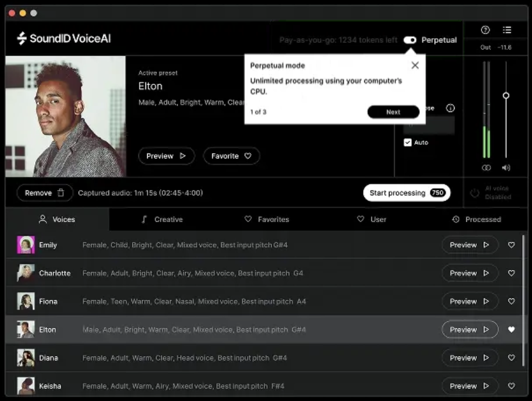Select Fiona's avatar thumbnail

(26, 301)
